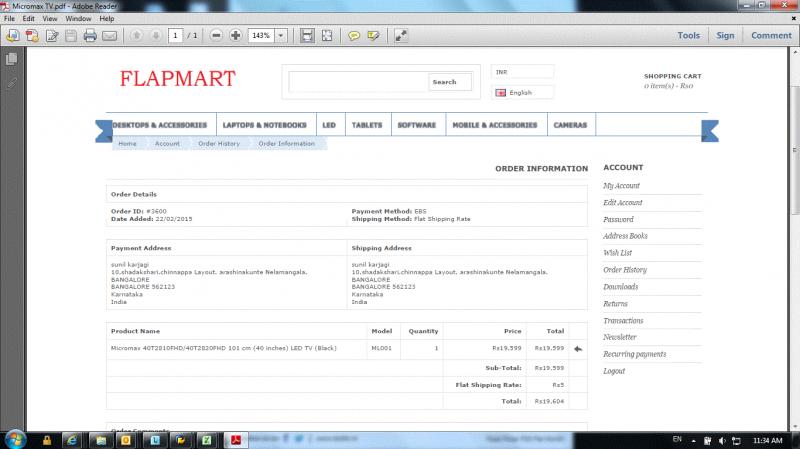
Task: Add a sticky note comment
Action: [354, 36]
